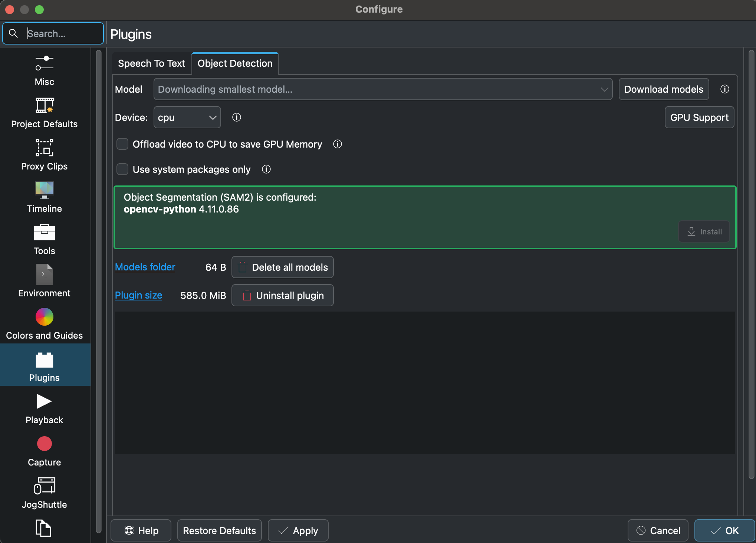
Task: Click the info icon beside Device dropdown
Action: pos(236,117)
